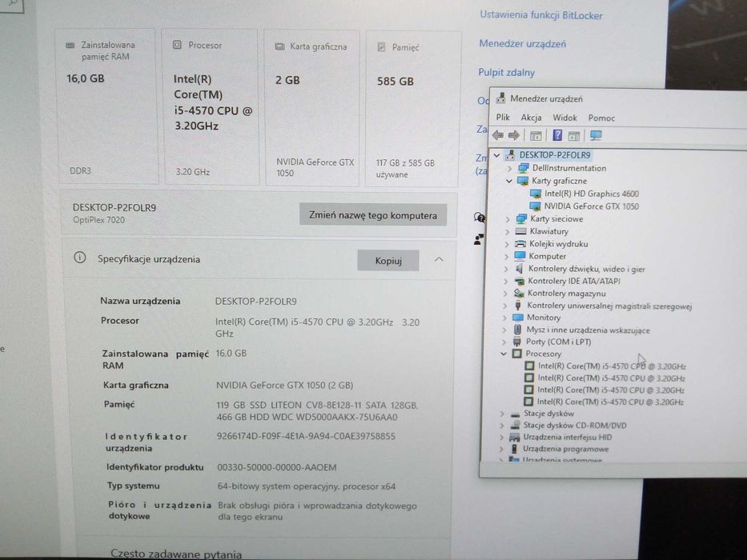
Task: Click the Kopiuj button
Action: click(x=388, y=261)
